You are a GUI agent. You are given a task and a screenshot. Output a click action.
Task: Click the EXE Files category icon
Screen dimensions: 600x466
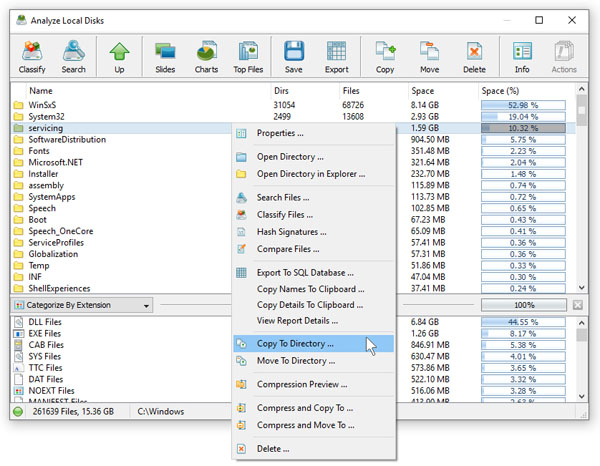pyautogui.click(x=18, y=333)
